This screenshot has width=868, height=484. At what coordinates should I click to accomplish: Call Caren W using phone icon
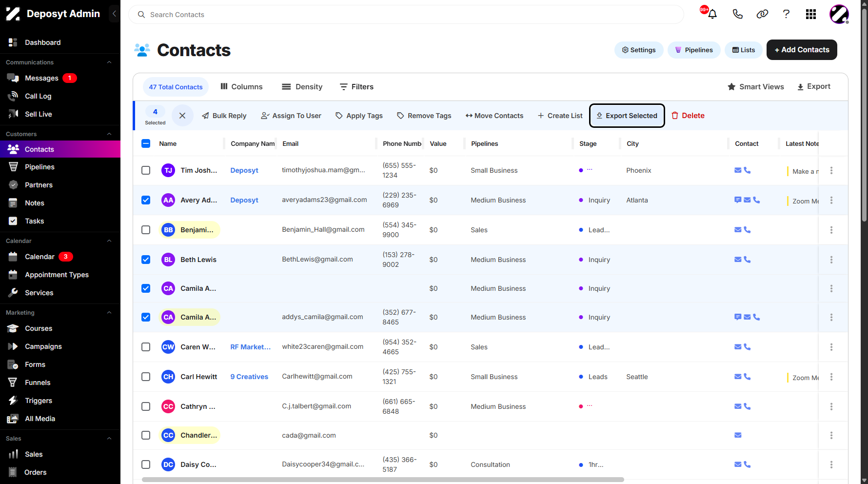pos(747,347)
